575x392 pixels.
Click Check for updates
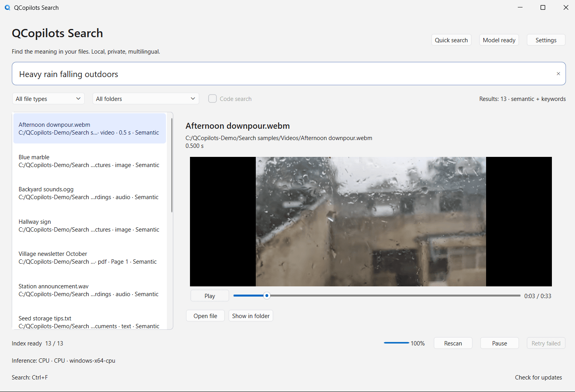pyautogui.click(x=538, y=377)
